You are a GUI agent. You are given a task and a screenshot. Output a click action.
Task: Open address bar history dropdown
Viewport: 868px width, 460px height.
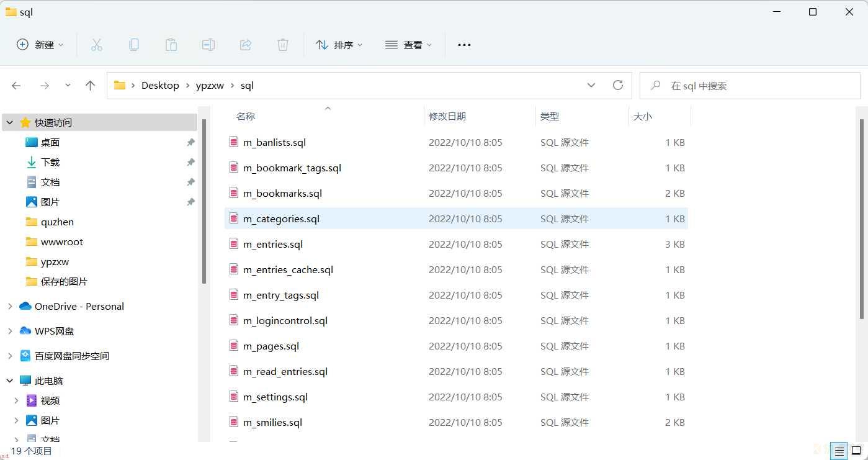(591, 86)
